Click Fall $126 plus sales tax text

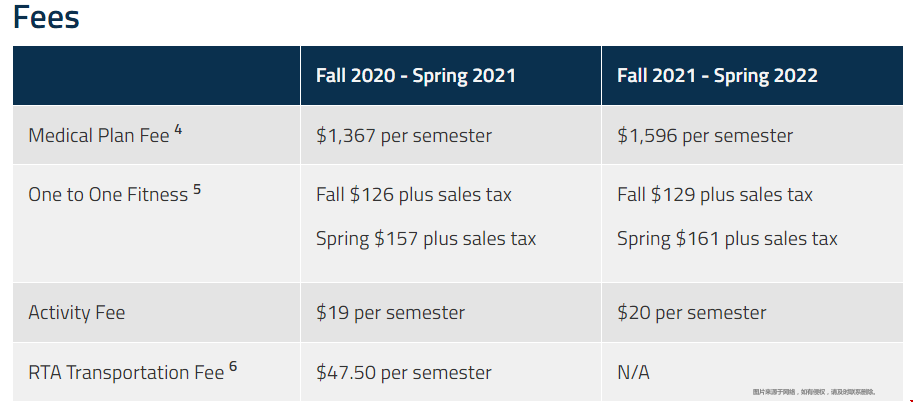point(413,195)
